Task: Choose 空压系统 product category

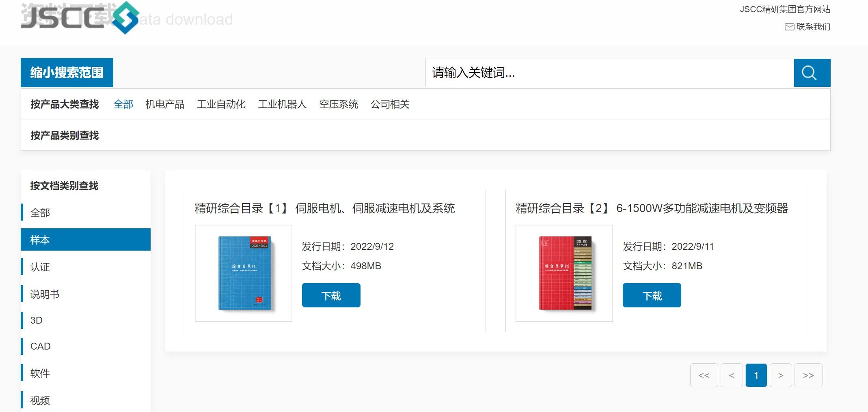Action: [x=338, y=105]
